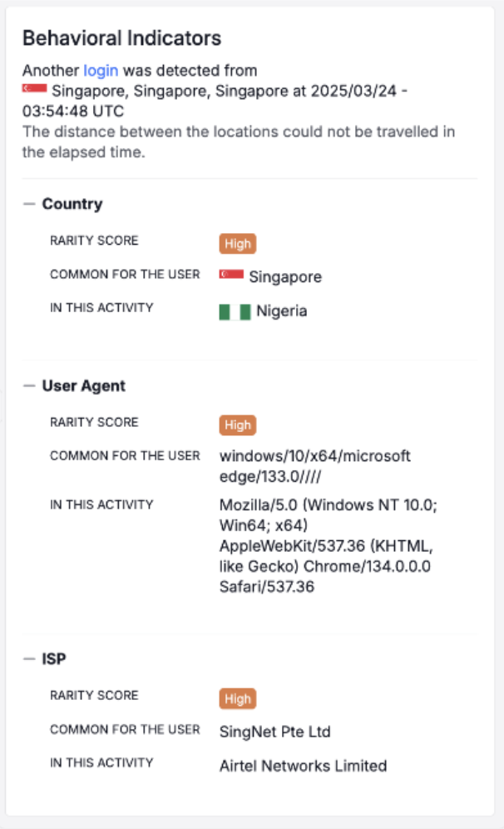
Task: Select the orange High indicator near Rarity Score
Action: coord(237,243)
